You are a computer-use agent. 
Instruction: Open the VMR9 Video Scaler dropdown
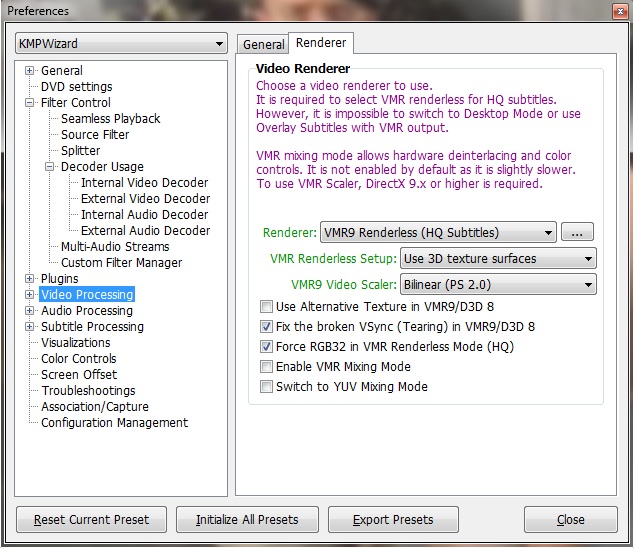pyautogui.click(x=498, y=285)
